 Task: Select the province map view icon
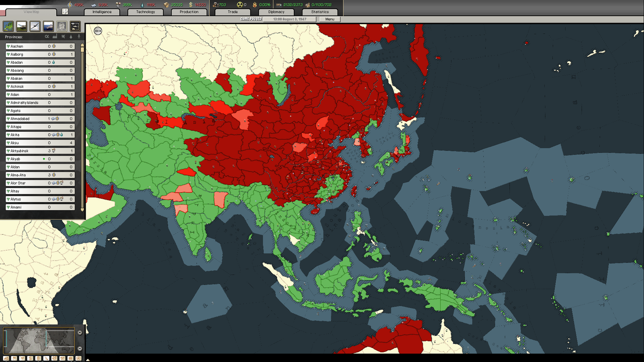click(x=8, y=26)
